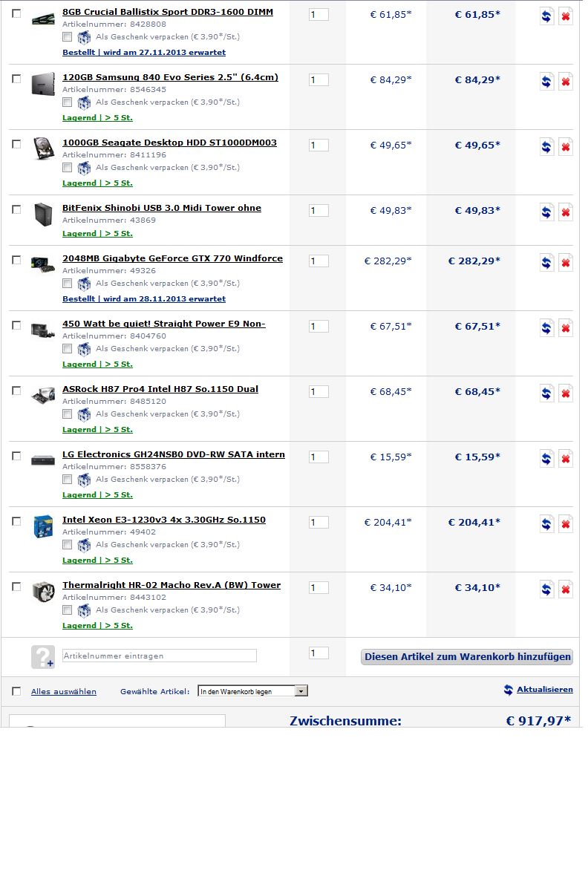Delete the ASRock H87 Pro4 item

[x=566, y=393]
